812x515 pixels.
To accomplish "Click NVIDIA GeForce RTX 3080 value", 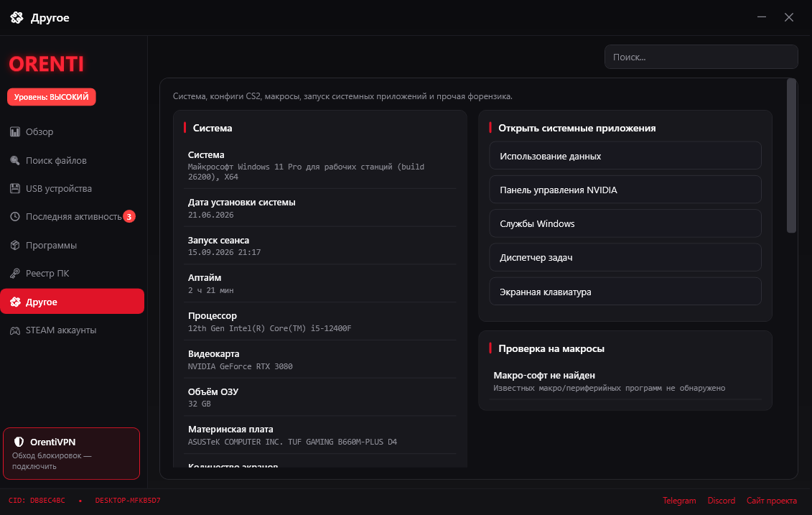I will tap(241, 366).
